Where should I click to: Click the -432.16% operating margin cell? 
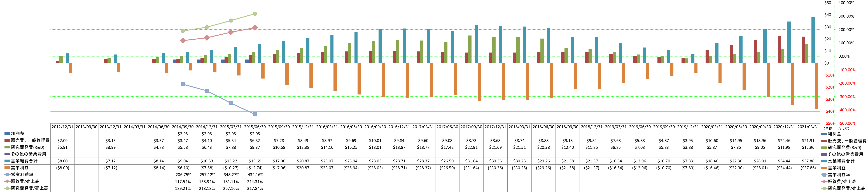coord(255,174)
